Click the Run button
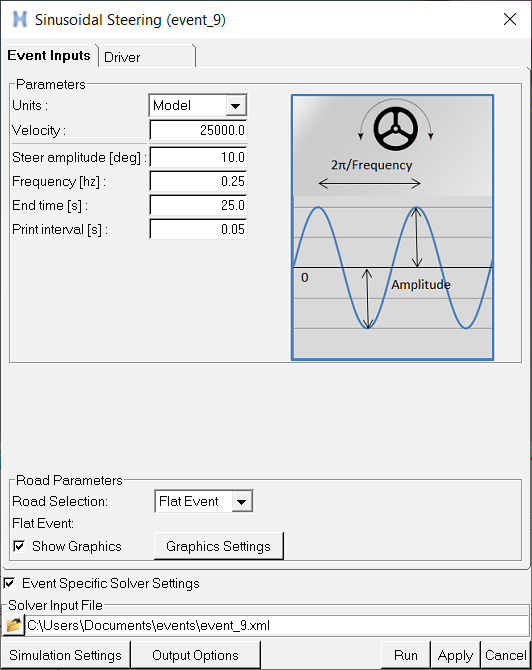 point(406,655)
